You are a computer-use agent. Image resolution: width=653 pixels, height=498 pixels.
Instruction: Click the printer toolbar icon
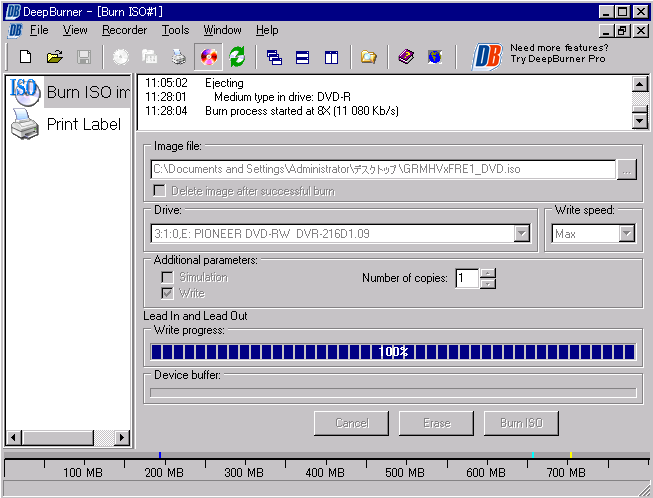tap(179, 57)
